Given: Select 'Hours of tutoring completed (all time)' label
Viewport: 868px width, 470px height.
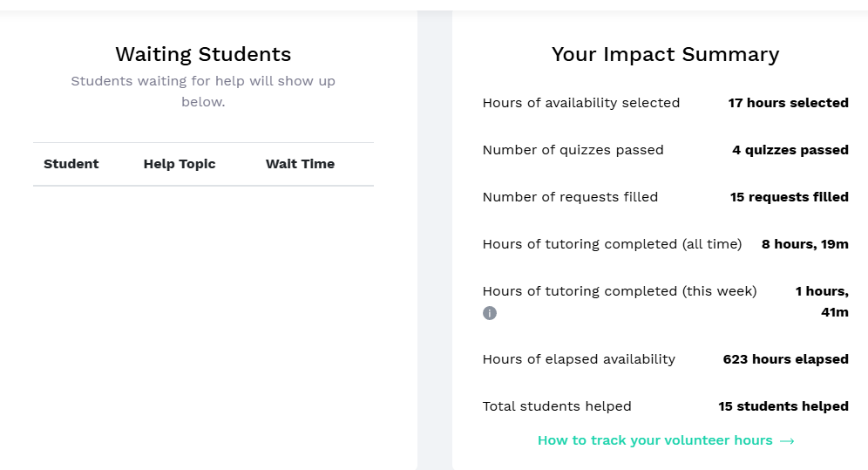Looking at the screenshot, I should click(612, 244).
